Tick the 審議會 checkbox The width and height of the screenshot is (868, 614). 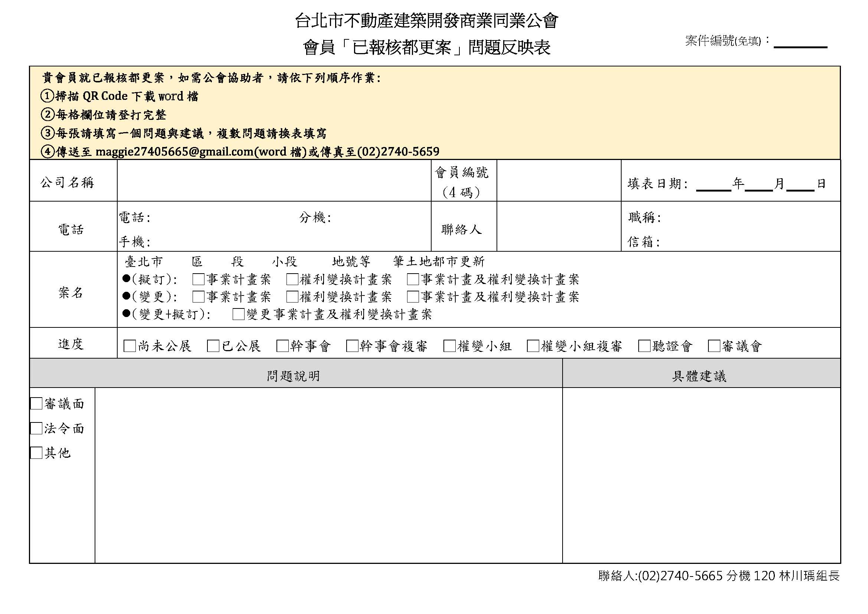[x=714, y=346]
